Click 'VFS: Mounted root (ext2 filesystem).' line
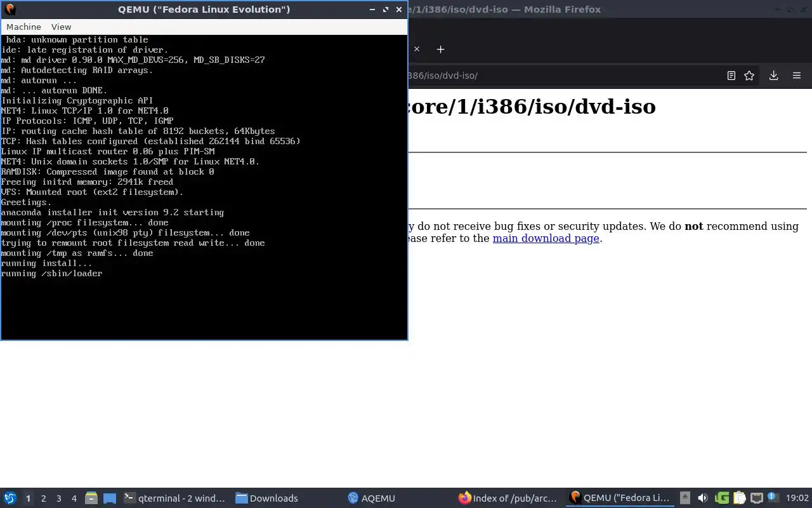Viewport: 812px width, 508px height. [x=93, y=192]
